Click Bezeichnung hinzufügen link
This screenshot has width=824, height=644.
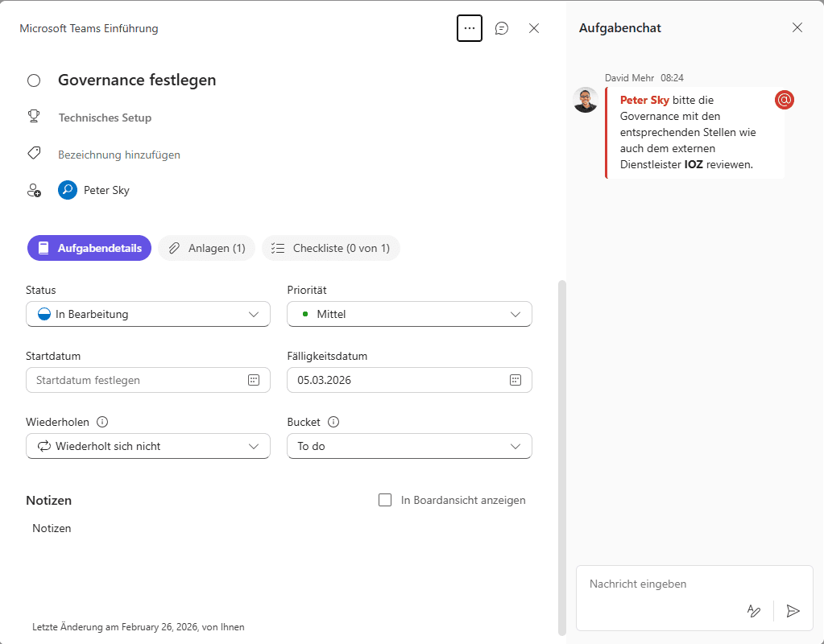[119, 155]
